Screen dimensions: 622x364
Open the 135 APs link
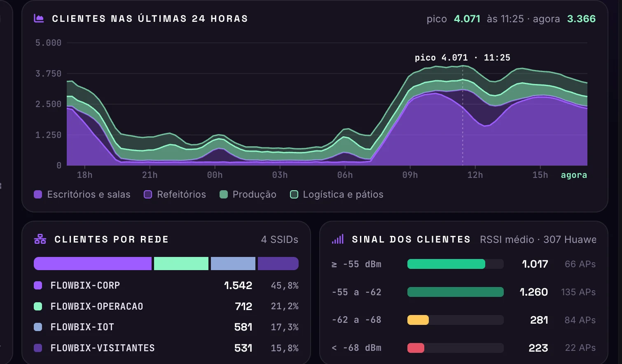pos(578,292)
